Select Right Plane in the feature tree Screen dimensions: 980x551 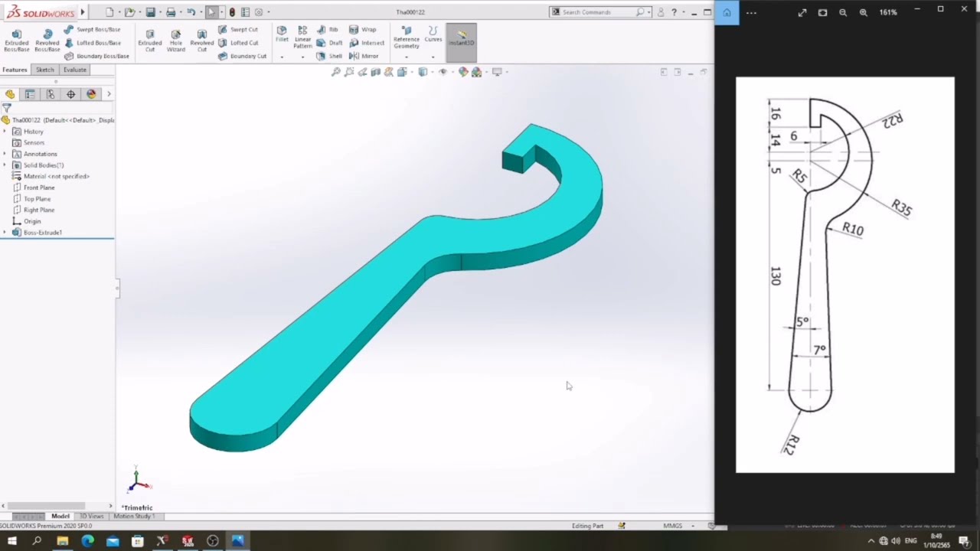pyautogui.click(x=34, y=210)
